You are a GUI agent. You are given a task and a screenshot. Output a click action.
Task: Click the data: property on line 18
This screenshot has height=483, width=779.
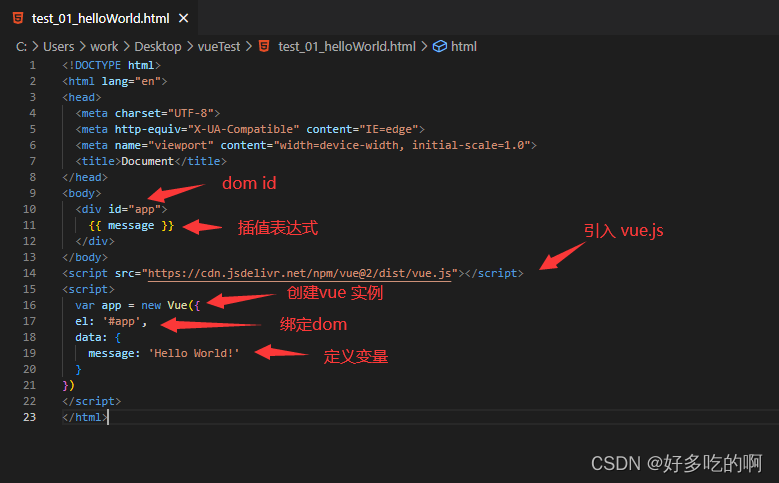point(91,337)
